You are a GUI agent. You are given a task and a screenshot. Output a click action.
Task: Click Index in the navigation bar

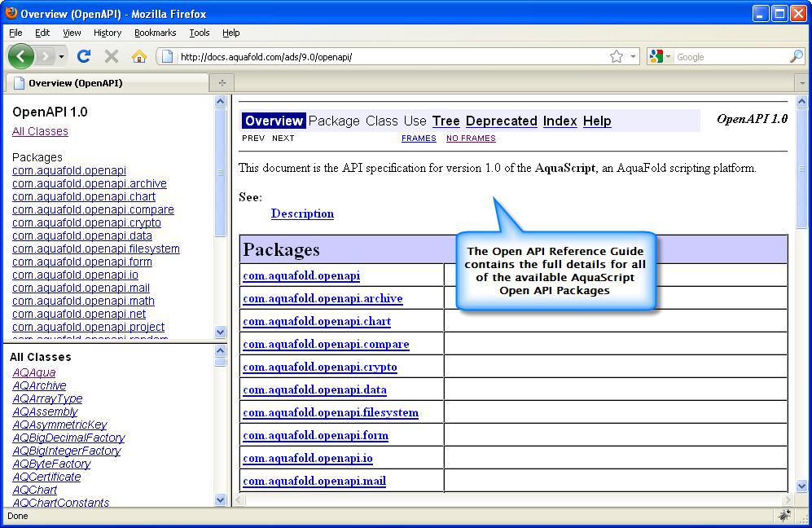pos(560,121)
